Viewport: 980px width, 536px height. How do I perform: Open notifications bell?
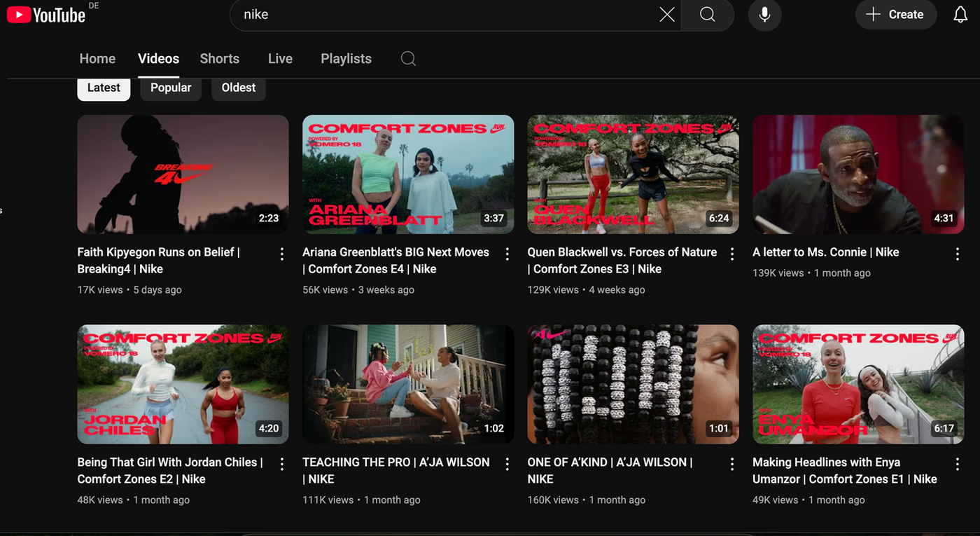pyautogui.click(x=960, y=15)
